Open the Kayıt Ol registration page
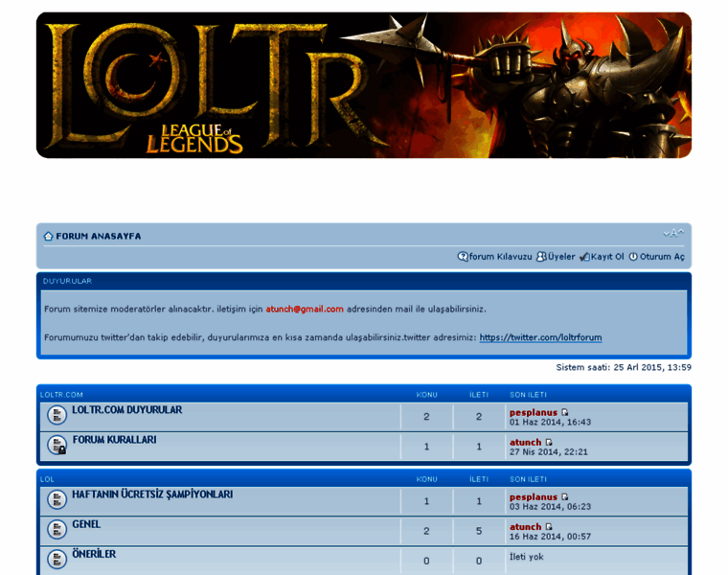This screenshot has height=575, width=728. click(607, 257)
